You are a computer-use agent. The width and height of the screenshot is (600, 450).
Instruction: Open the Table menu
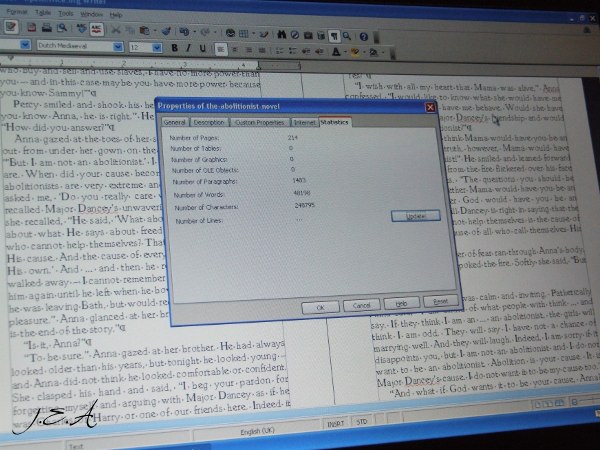43,13
